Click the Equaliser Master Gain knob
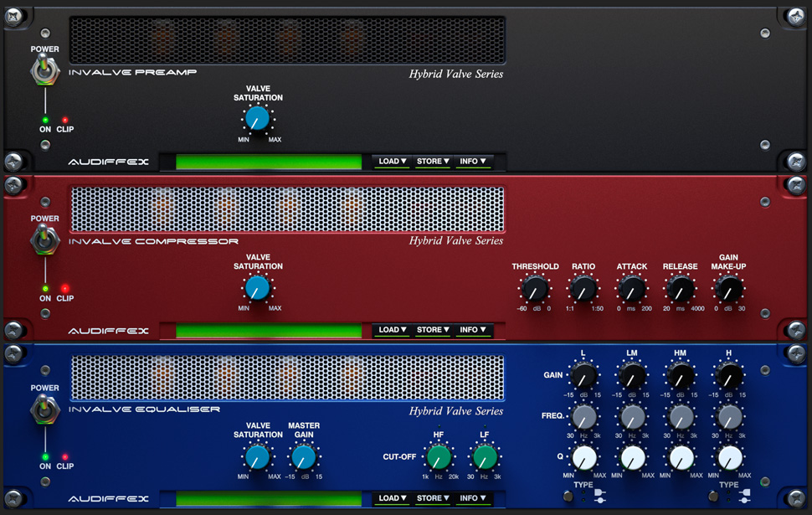 click(x=304, y=457)
